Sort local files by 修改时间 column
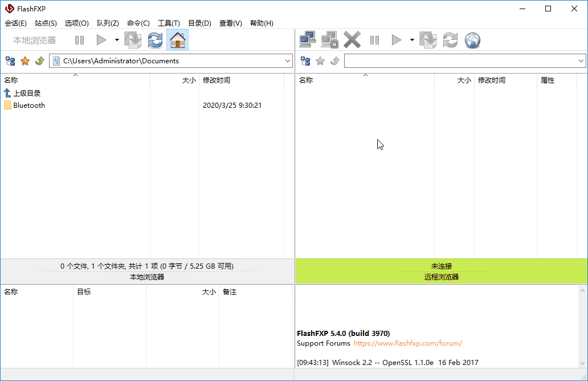 (242, 80)
